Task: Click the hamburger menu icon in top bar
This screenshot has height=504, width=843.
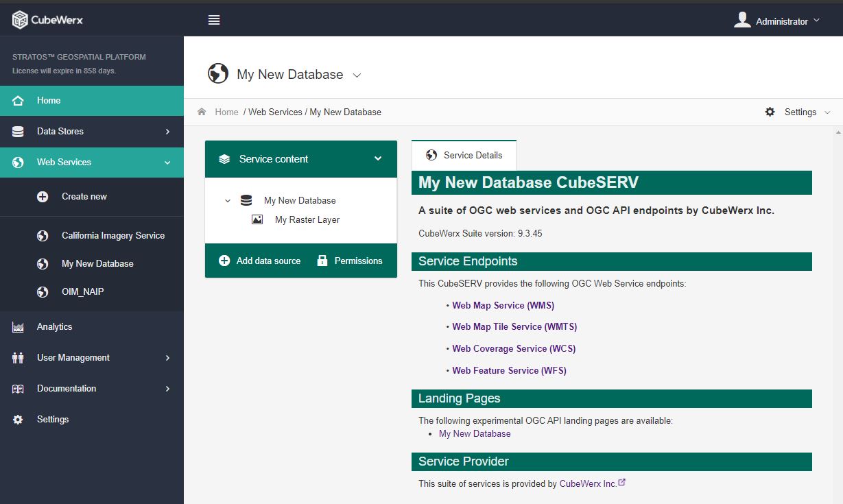Action: [214, 20]
